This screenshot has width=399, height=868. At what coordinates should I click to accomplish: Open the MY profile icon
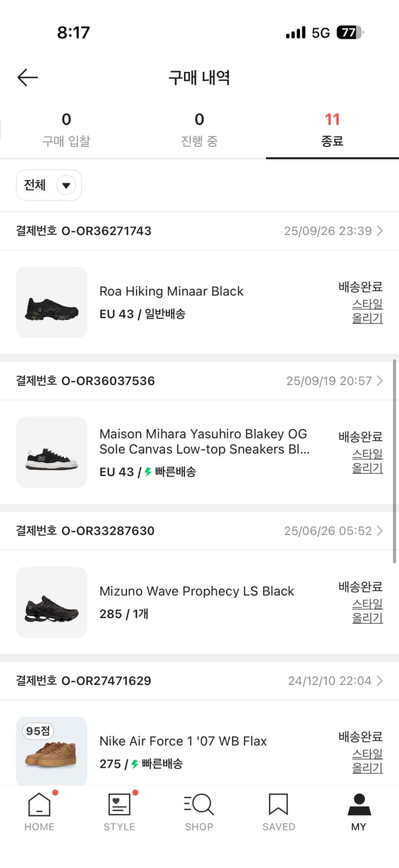[359, 805]
